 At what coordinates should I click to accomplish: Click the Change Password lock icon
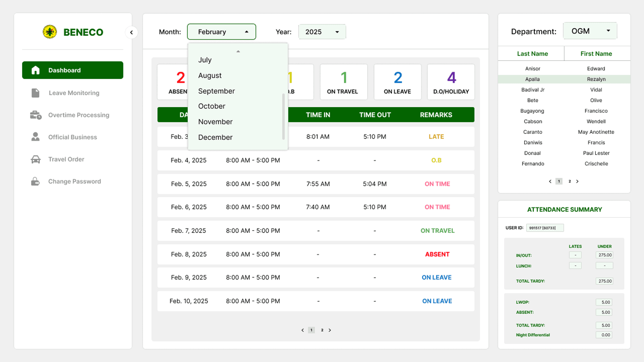pos(36,181)
